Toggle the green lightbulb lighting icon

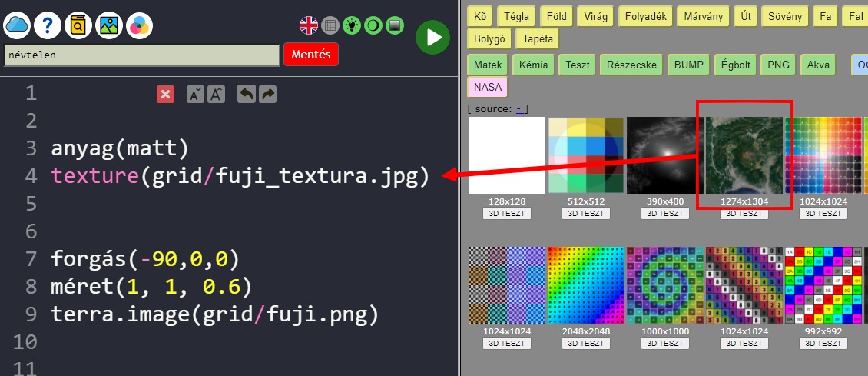click(x=352, y=25)
